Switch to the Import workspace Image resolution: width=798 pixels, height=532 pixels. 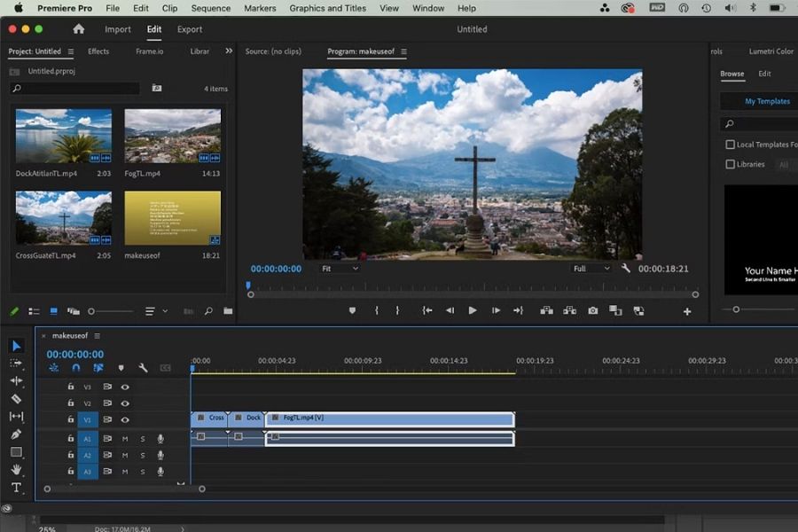[x=118, y=29]
